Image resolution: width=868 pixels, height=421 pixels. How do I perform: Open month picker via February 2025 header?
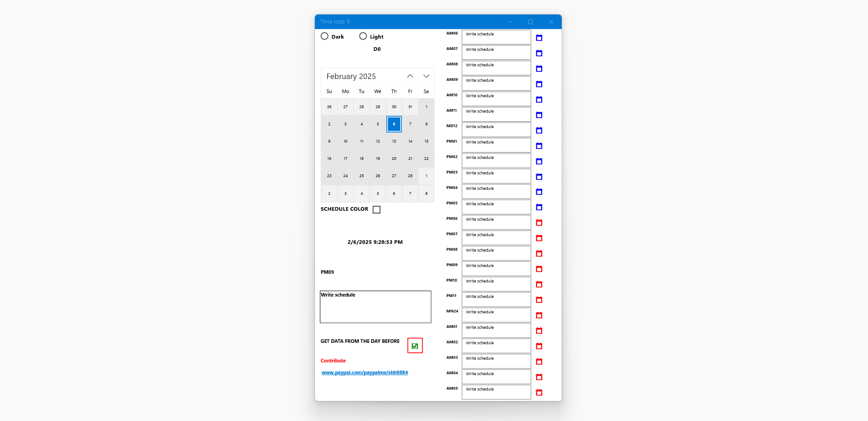pyautogui.click(x=351, y=76)
